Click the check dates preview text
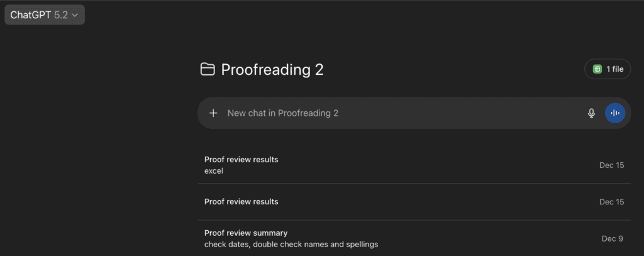This screenshot has height=256, width=644. point(291,244)
